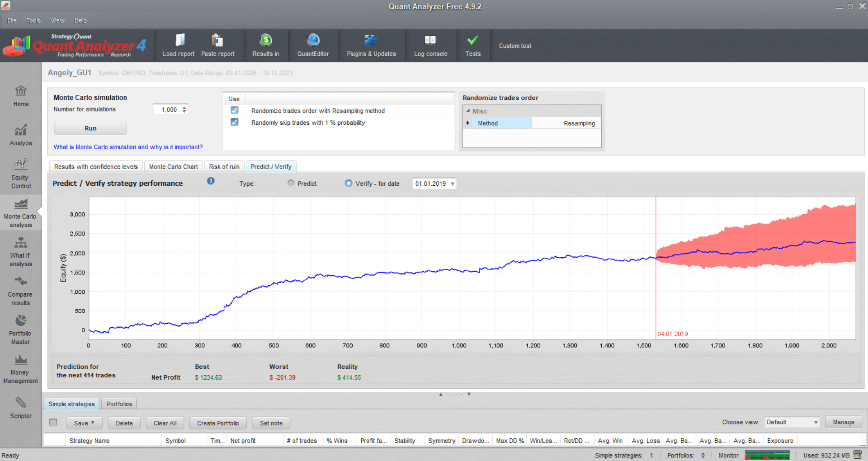This screenshot has height=461, width=868.
Task: Open the Load report tool
Action: tap(179, 46)
